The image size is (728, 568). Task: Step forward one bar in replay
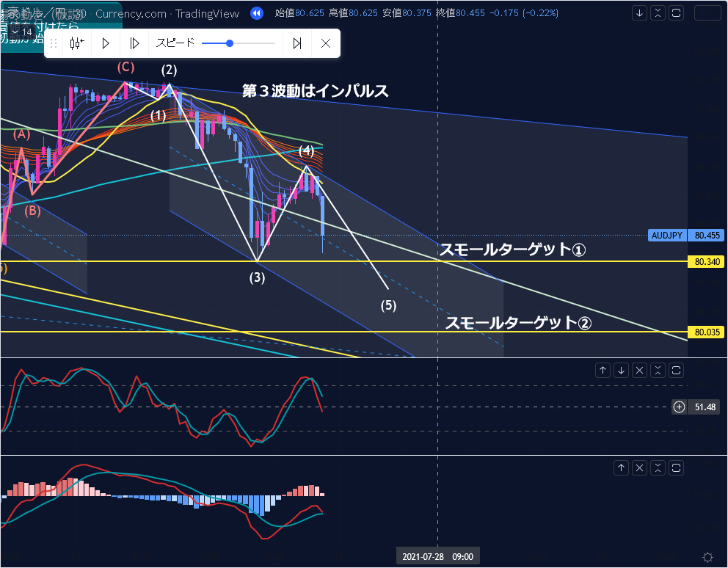click(134, 43)
